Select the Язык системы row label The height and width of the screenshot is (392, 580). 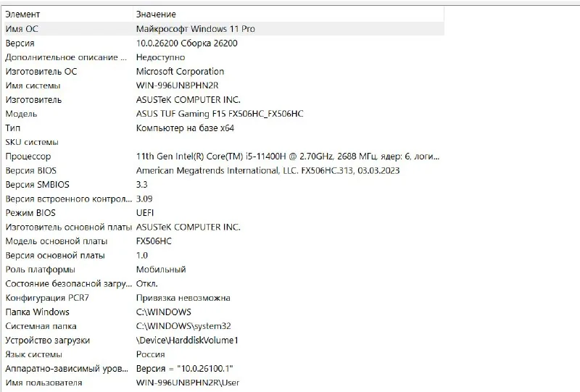33,354
